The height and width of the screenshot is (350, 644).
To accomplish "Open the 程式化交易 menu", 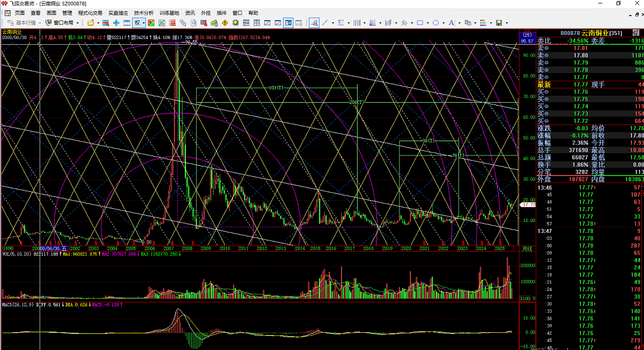I will click(x=90, y=13).
